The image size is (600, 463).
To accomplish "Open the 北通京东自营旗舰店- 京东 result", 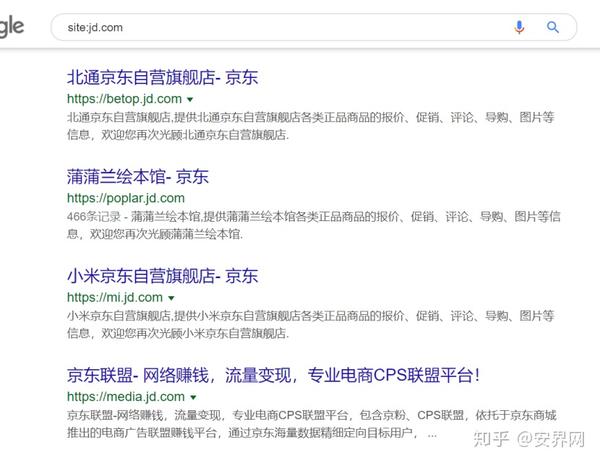I will pyautogui.click(x=163, y=78).
